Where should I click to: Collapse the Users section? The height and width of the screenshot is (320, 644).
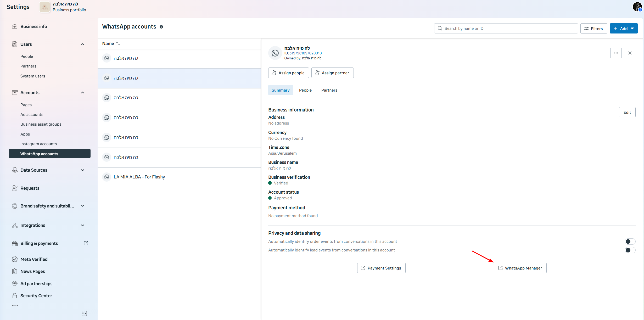82,44
